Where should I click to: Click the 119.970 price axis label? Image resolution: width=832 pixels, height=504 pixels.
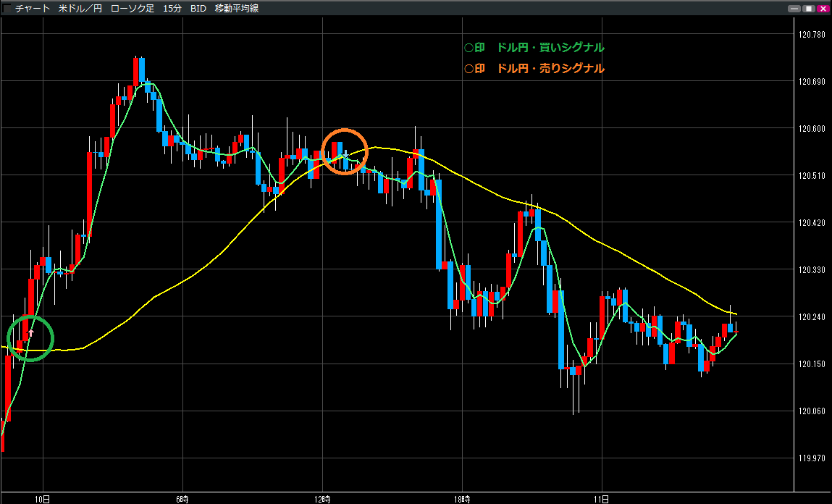pos(812,458)
